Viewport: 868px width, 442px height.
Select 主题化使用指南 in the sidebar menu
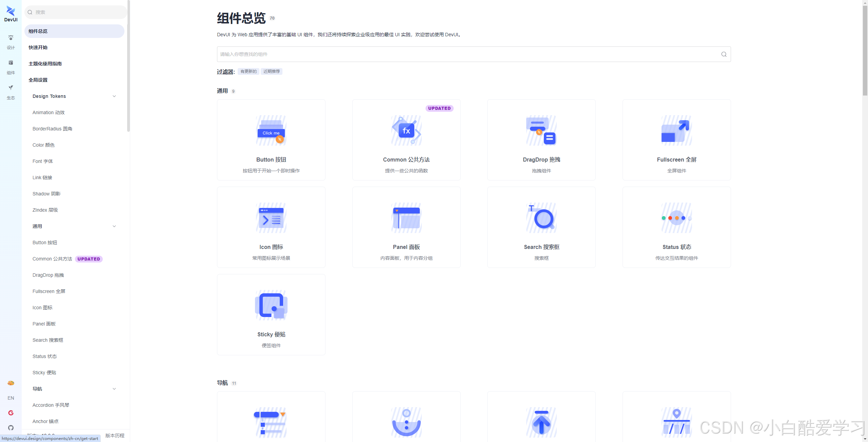coord(45,64)
